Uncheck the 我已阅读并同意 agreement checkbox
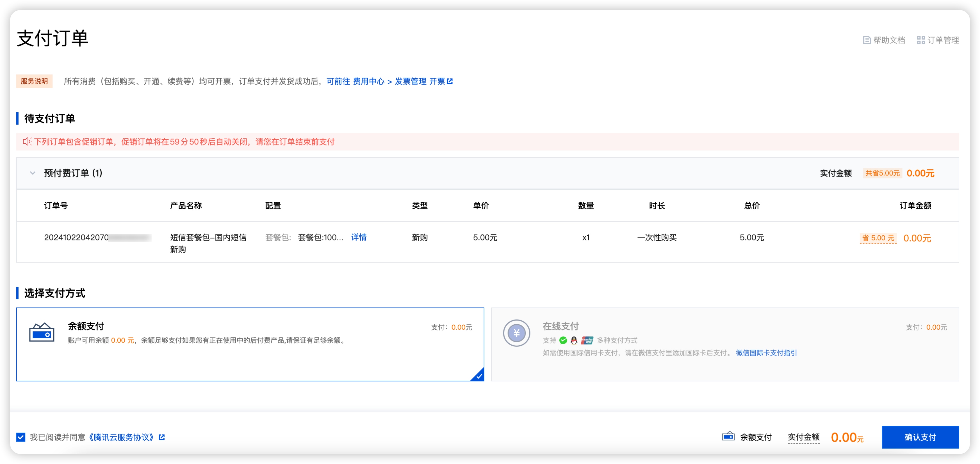The image size is (980, 464). click(21, 437)
